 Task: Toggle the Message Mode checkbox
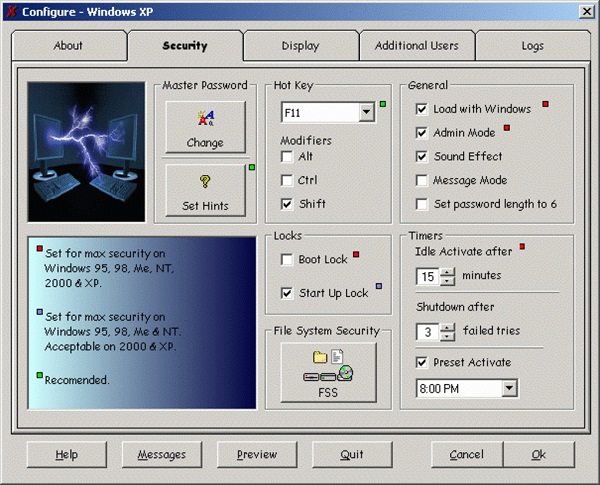pyautogui.click(x=421, y=180)
